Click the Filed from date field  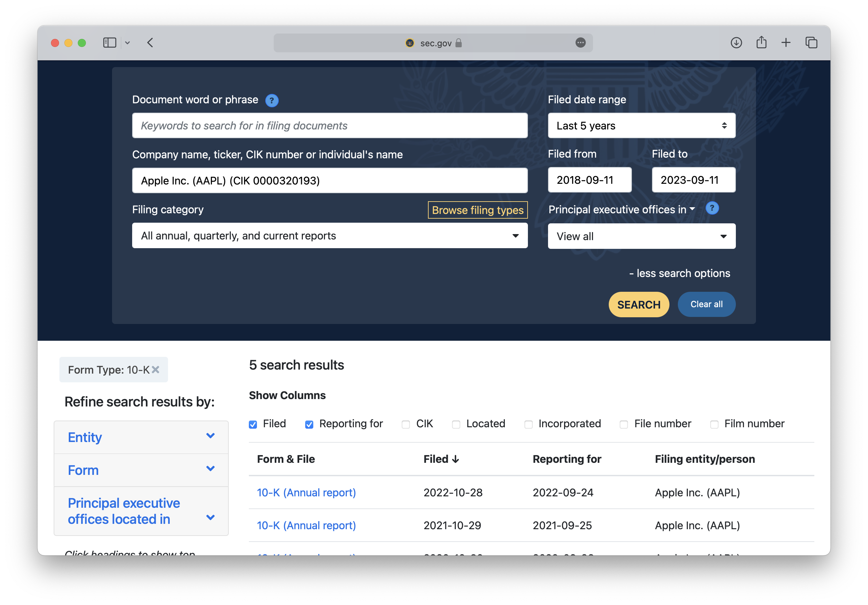[x=589, y=180]
